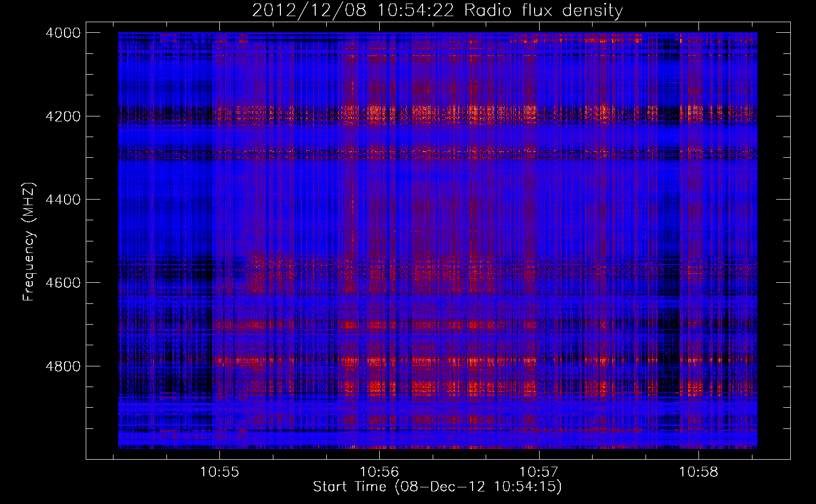
Task: Click the 4800 frequency tick label
Action: point(63,366)
